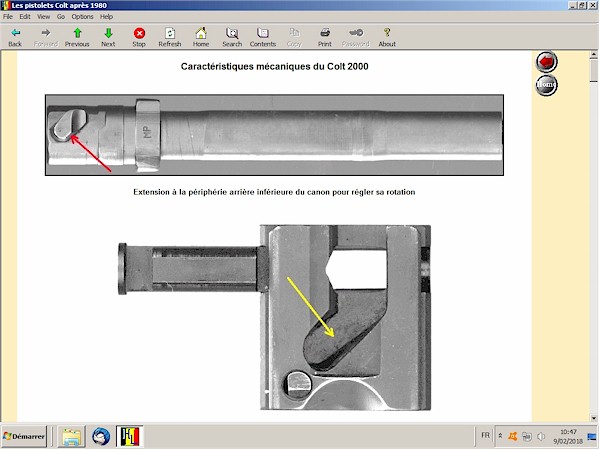Viewport: 600px width, 450px height.
Task: Open the File menu
Action: 8,17
